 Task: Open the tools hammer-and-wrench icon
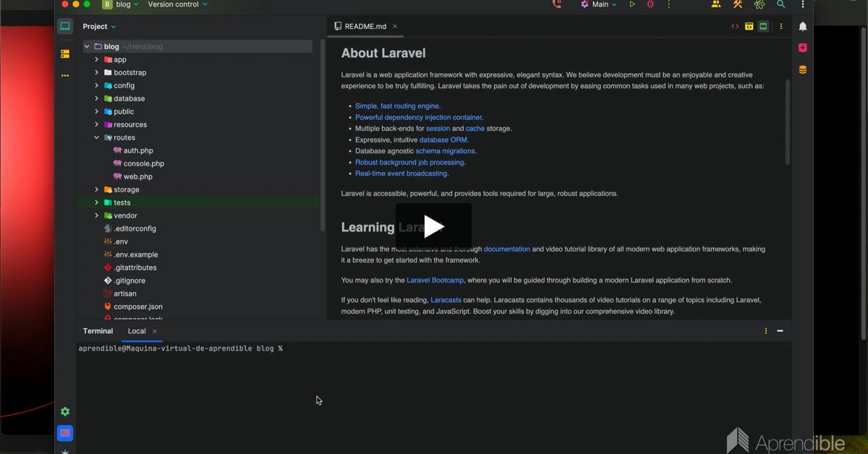(x=738, y=4)
